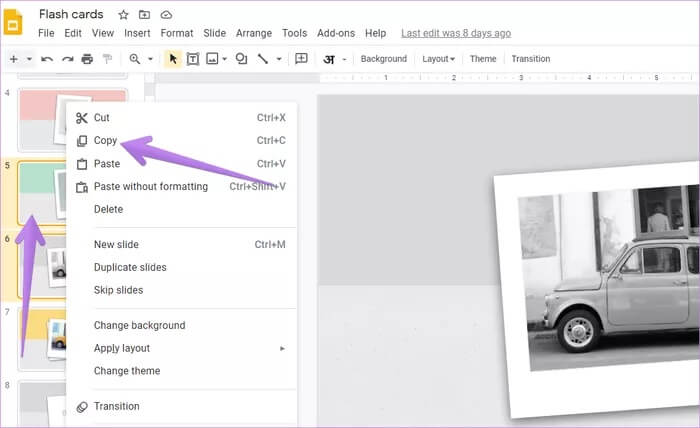Choose Skip slides option

(181, 290)
